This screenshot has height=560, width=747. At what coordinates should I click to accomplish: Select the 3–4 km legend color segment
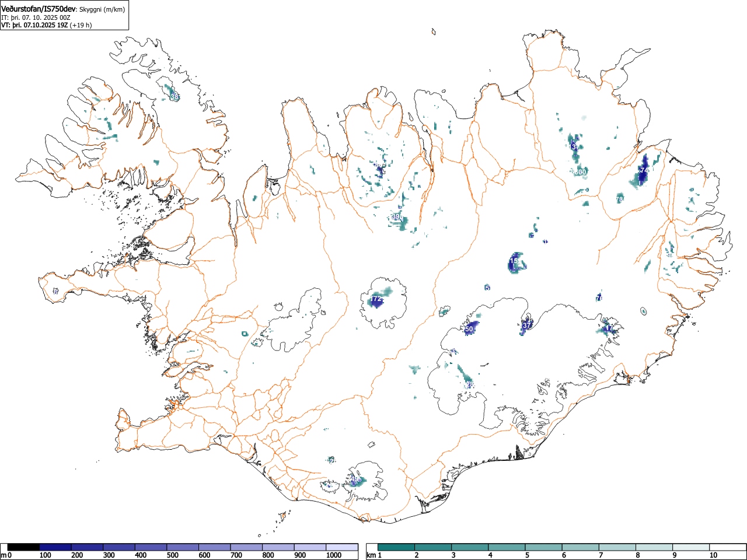(x=470, y=547)
